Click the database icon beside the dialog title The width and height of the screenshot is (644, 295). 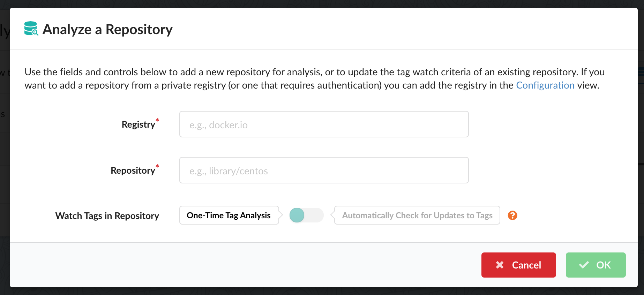(31, 29)
